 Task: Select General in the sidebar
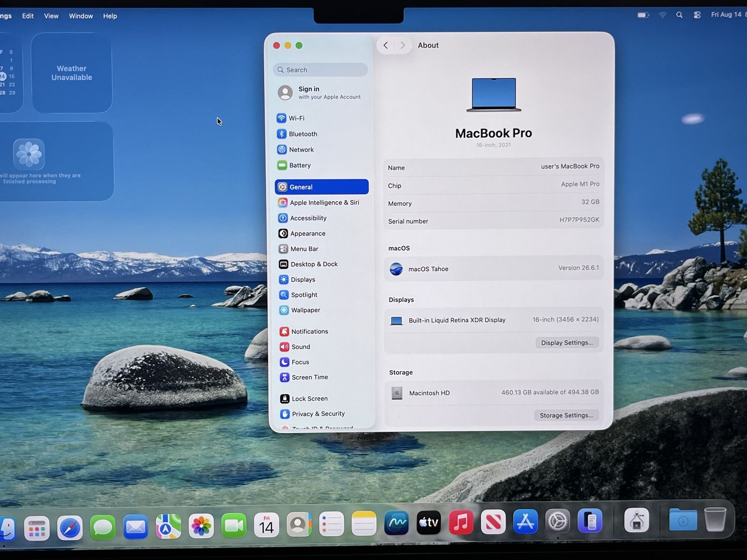[x=322, y=187]
